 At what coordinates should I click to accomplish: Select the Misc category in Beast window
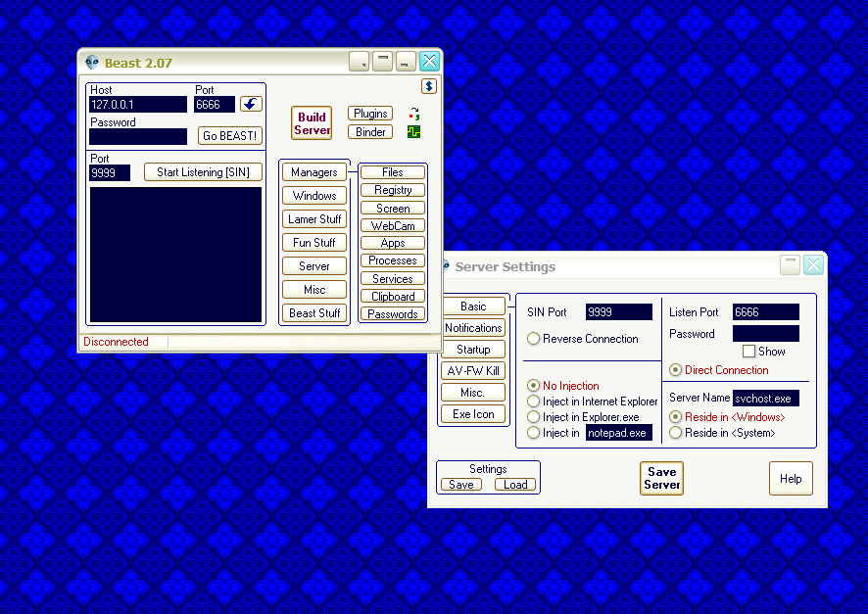(314, 289)
